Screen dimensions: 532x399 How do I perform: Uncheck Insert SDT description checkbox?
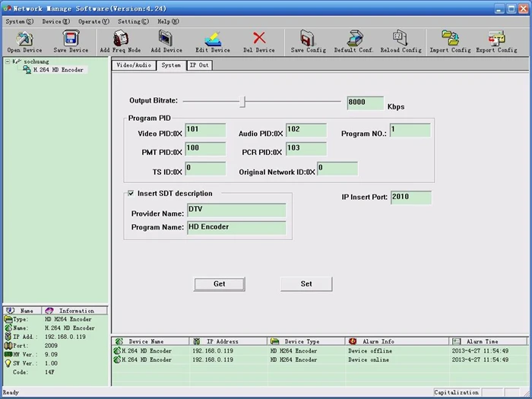click(131, 194)
